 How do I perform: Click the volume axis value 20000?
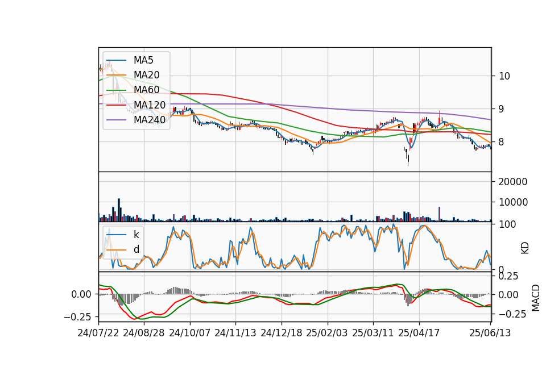pyautogui.click(x=513, y=182)
